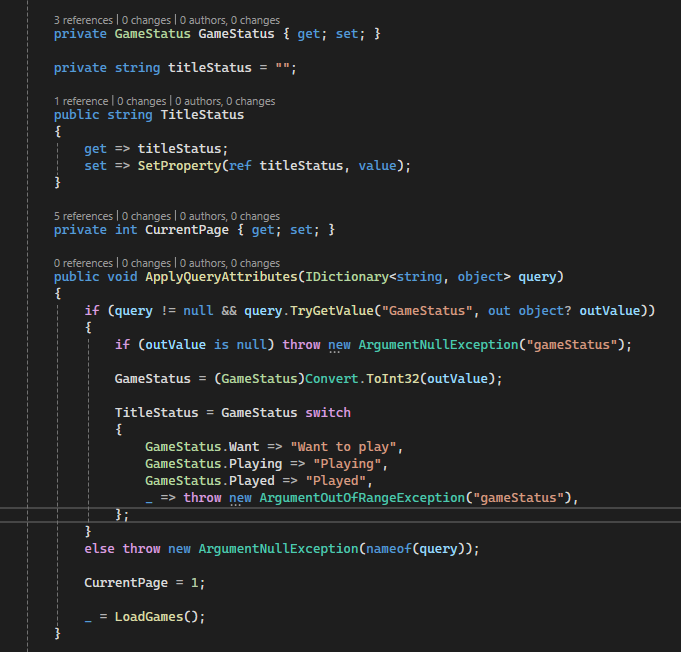
Task: Click the ref keyword in SetProperty arguments
Action: pos(240,165)
